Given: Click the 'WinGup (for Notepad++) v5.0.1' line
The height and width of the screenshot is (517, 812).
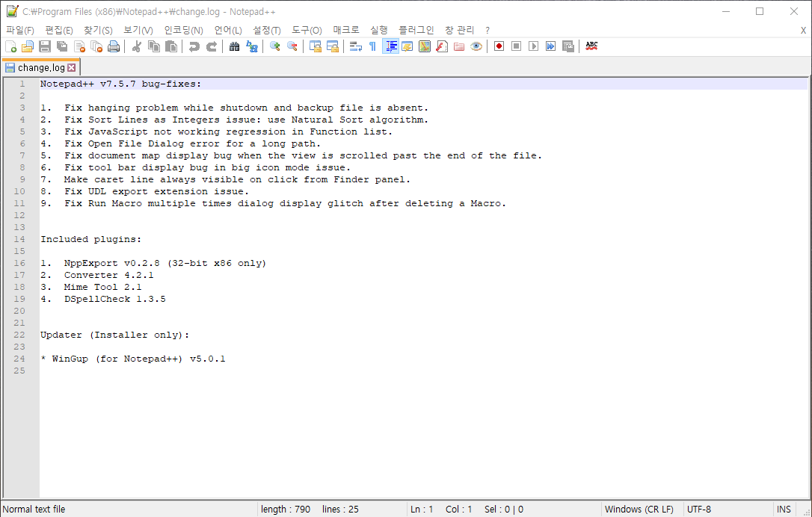Looking at the screenshot, I should pos(139,359).
